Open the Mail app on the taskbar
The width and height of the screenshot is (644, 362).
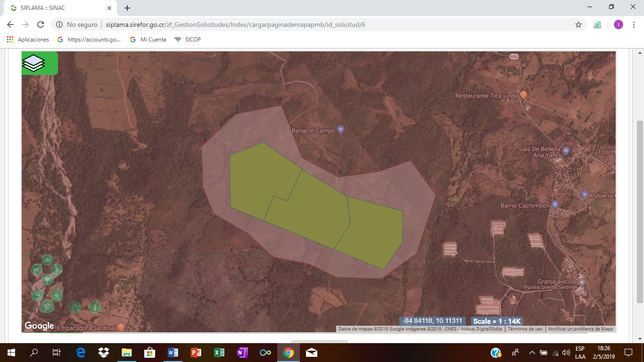click(x=312, y=353)
